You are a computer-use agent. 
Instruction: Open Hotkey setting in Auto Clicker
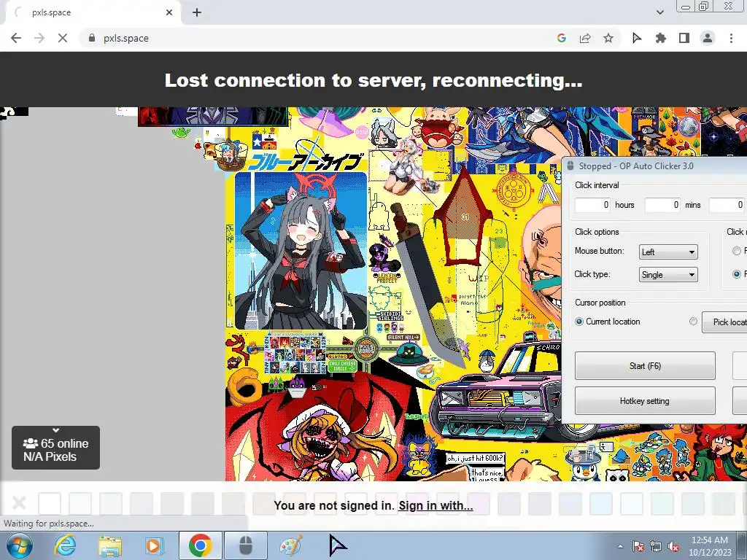coord(645,401)
